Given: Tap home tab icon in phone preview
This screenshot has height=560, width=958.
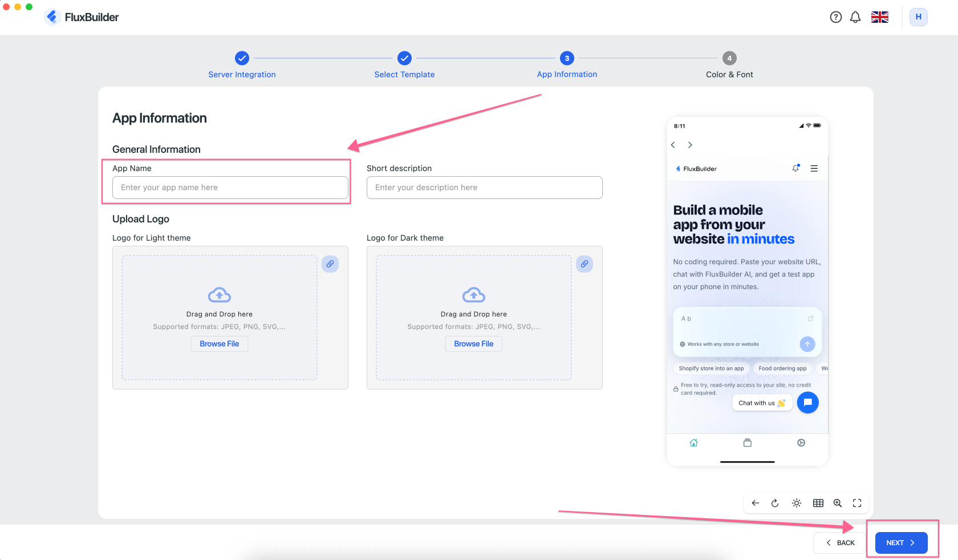Looking at the screenshot, I should click(x=694, y=443).
